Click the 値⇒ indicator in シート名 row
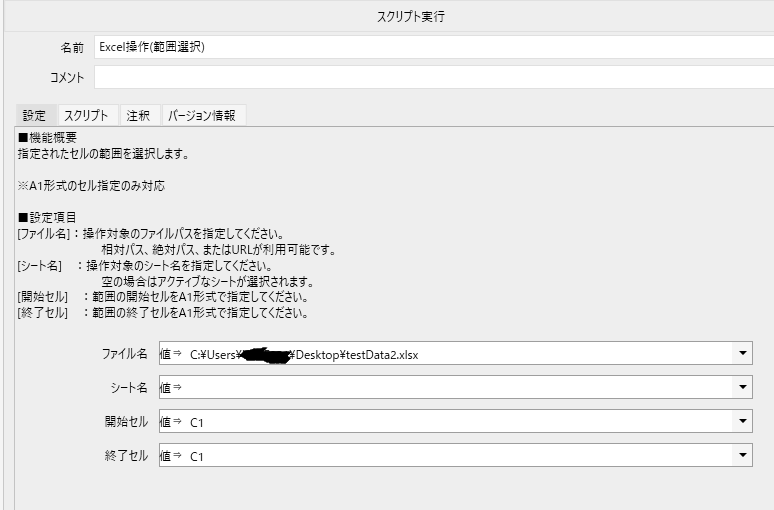Viewport: 774px width, 510px height. point(171,388)
